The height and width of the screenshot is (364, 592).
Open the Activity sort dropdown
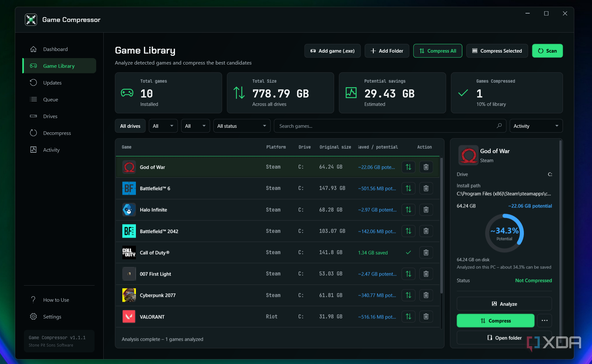536,126
